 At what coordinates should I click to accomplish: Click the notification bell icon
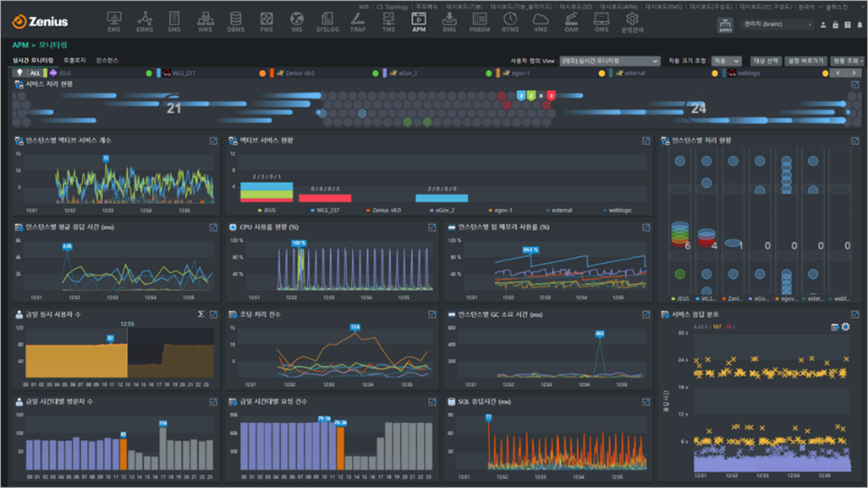[860, 25]
